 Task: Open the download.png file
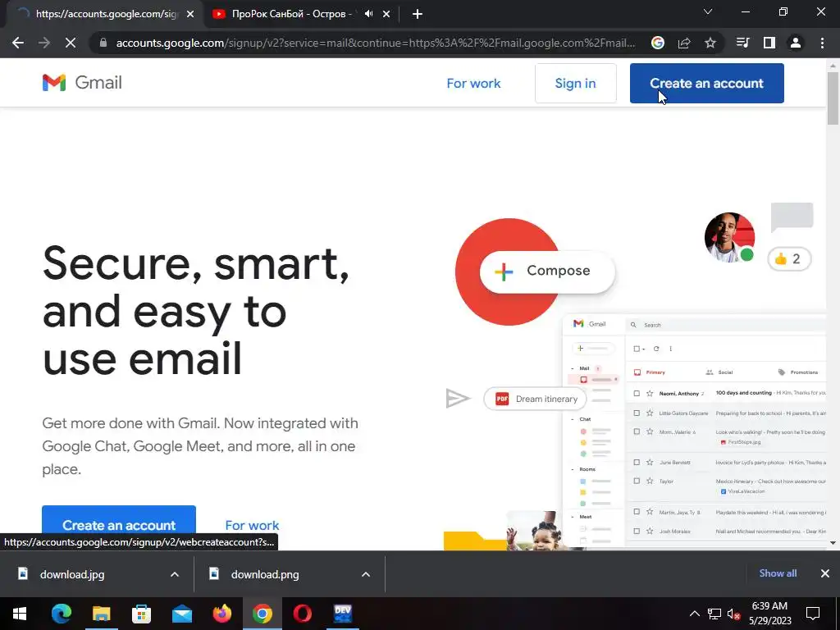click(x=265, y=574)
